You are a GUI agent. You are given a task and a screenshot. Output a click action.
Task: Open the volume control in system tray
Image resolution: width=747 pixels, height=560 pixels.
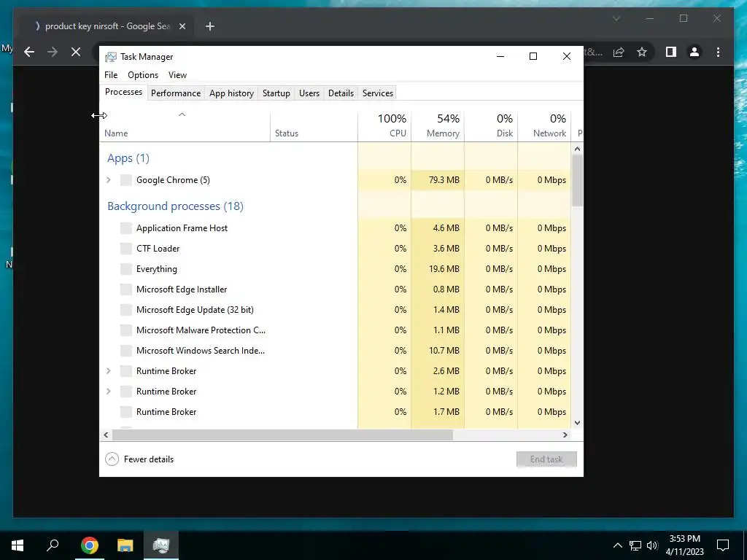652,545
